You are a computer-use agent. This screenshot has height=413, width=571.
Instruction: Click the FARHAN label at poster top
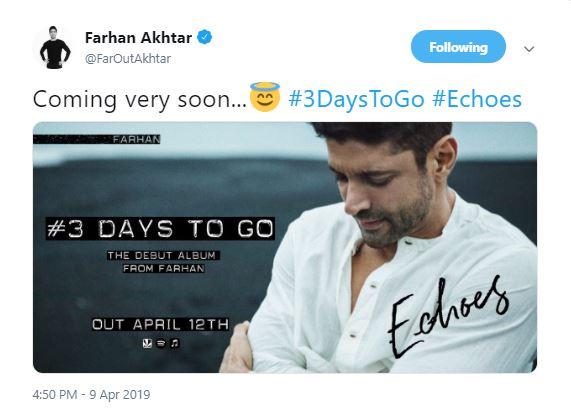click(x=136, y=139)
